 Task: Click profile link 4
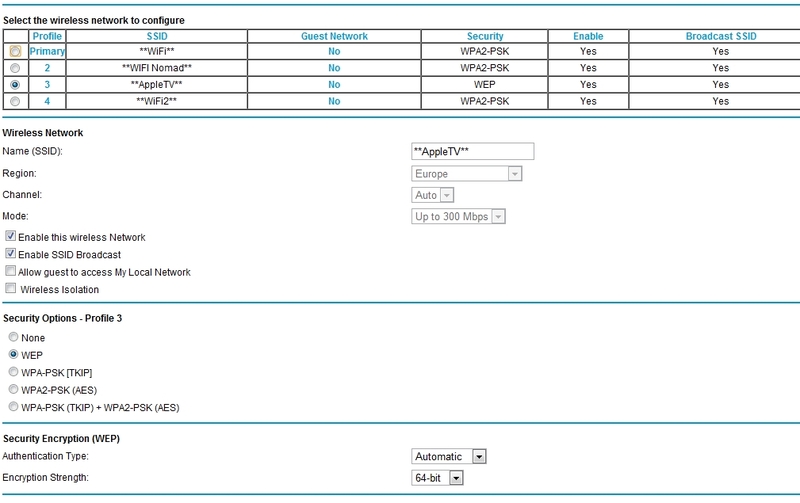point(47,101)
